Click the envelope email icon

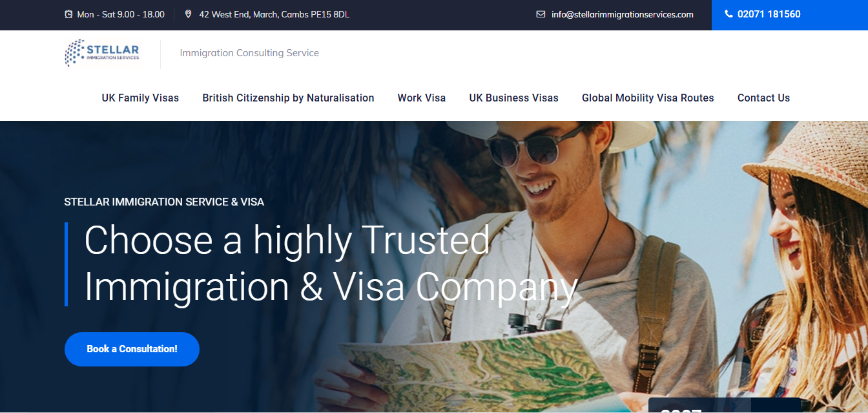(541, 14)
